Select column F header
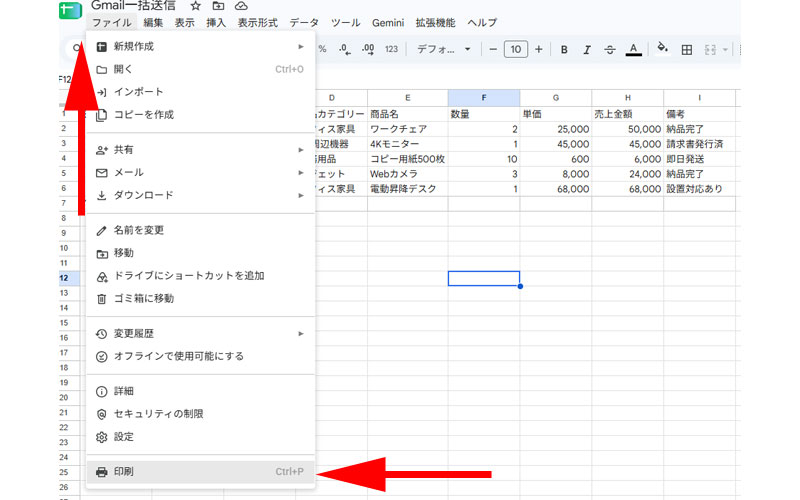Image resolution: width=800 pixels, height=500 pixels. (484, 97)
